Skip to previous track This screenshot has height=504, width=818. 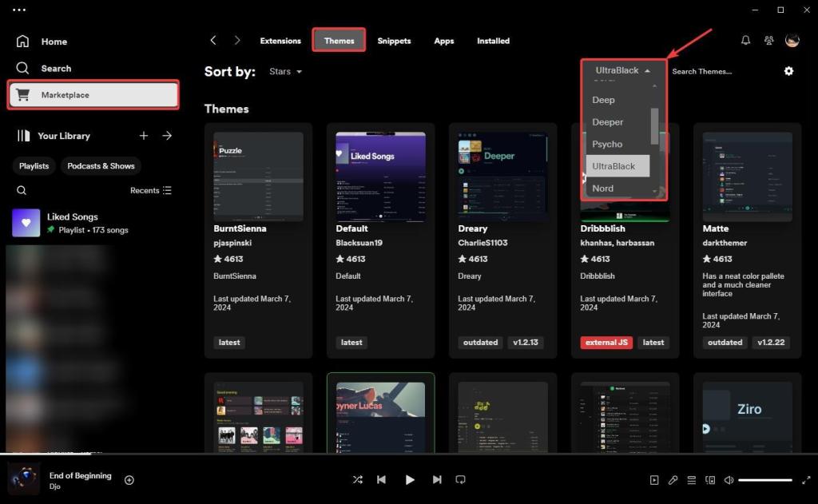tap(381, 479)
